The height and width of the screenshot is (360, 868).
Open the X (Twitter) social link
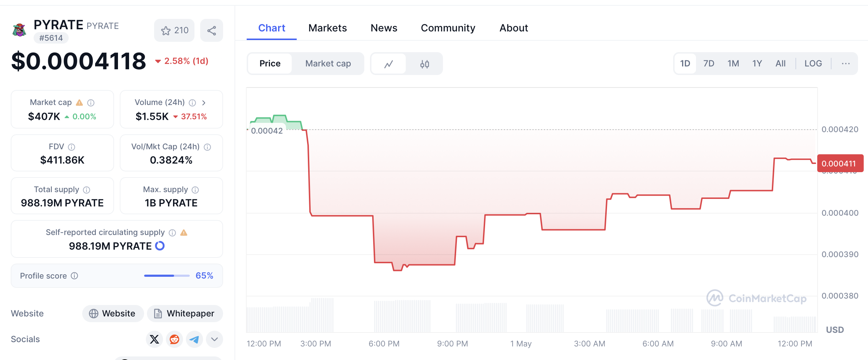coord(154,339)
